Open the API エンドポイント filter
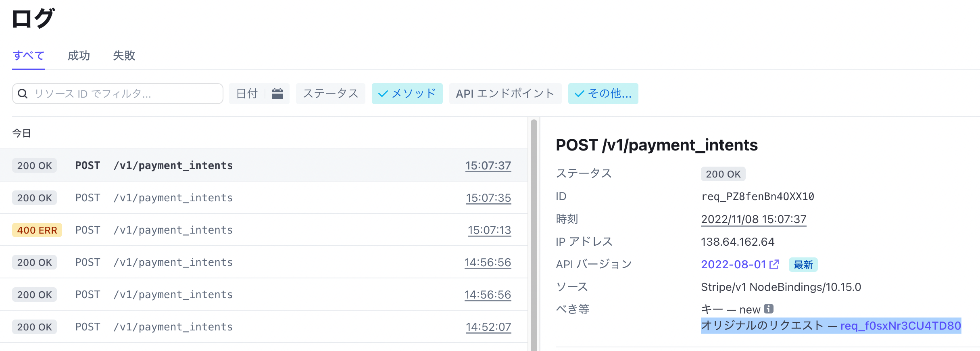The height and width of the screenshot is (351, 980). point(505,94)
